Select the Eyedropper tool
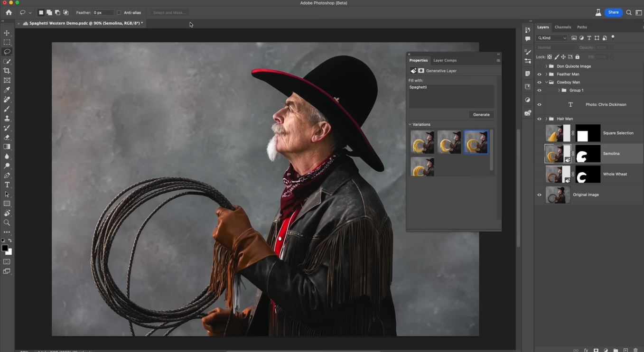Screen dimensions: 644x352 point(7,90)
